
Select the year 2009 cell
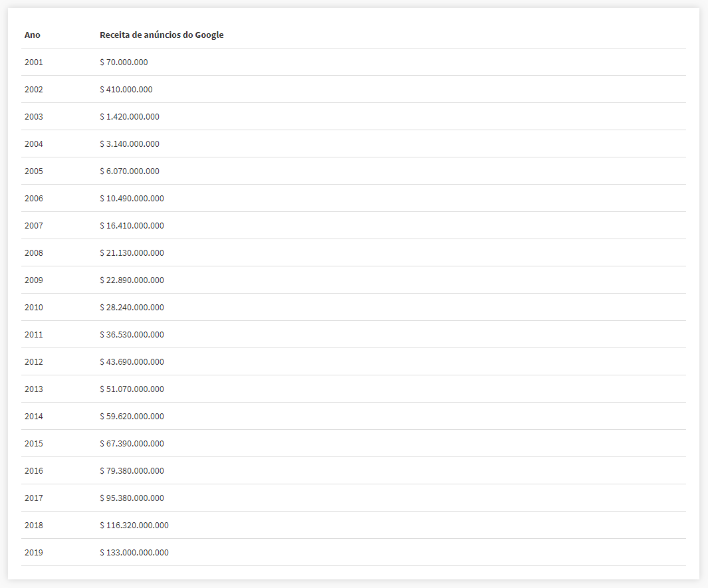tap(34, 280)
